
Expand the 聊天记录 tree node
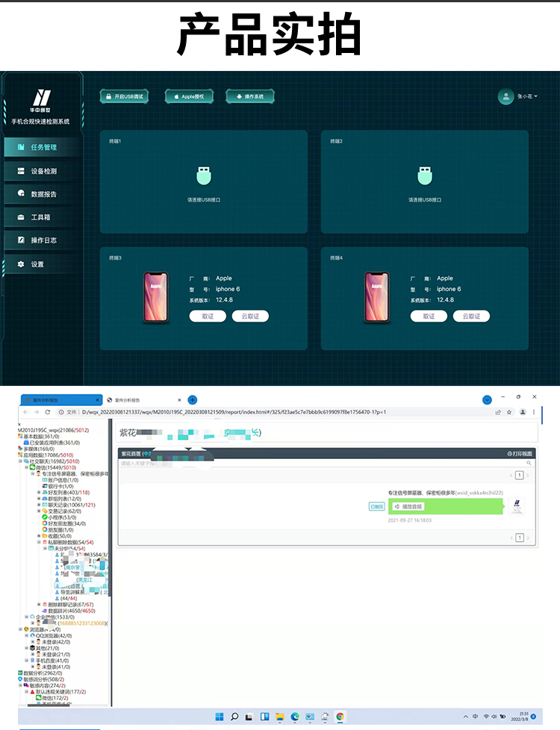click(x=39, y=505)
